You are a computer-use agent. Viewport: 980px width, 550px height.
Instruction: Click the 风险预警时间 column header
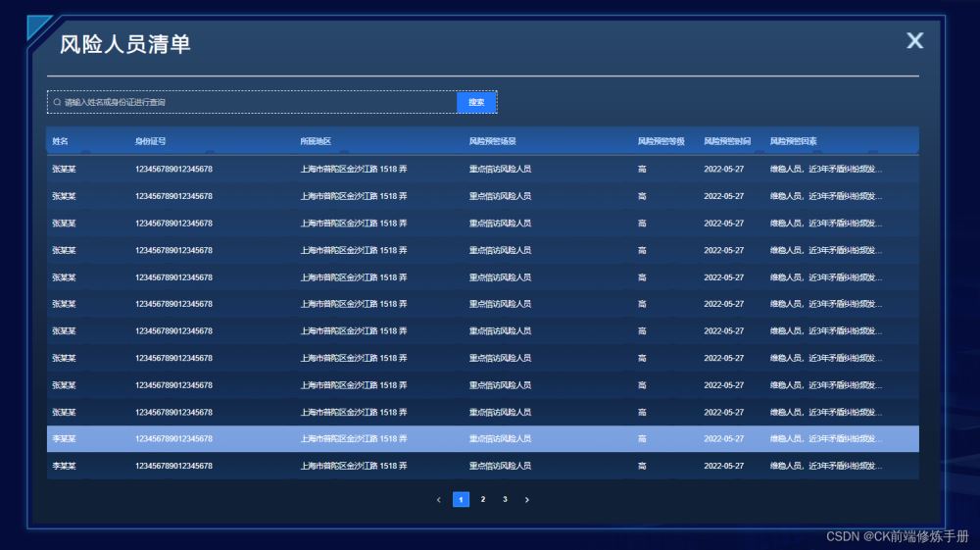point(727,141)
